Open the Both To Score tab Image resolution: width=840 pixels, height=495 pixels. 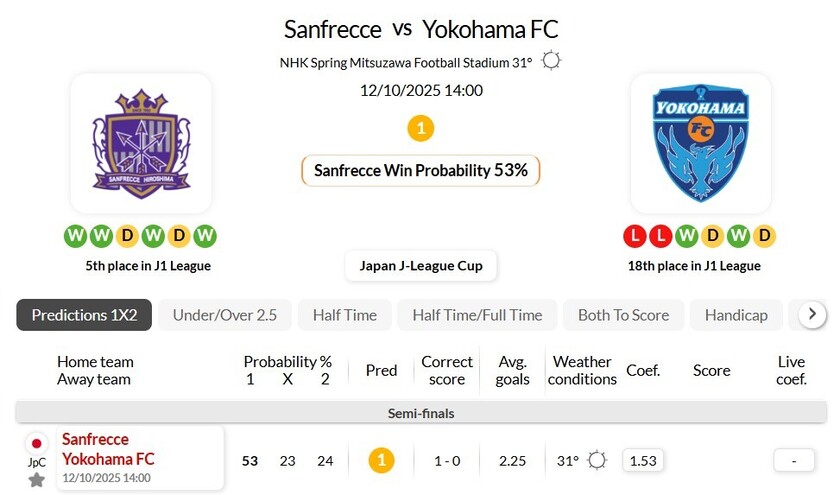623,315
